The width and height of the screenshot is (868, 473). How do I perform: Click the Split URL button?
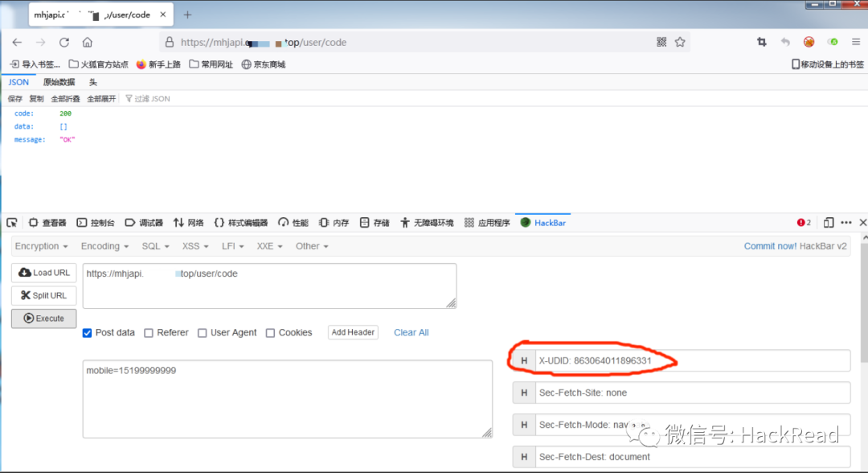(x=43, y=295)
